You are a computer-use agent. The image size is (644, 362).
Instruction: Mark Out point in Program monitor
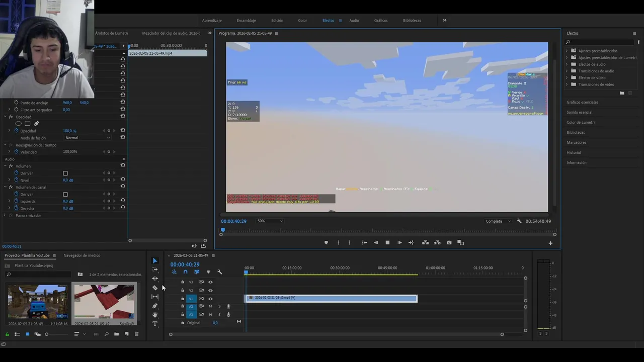click(349, 243)
